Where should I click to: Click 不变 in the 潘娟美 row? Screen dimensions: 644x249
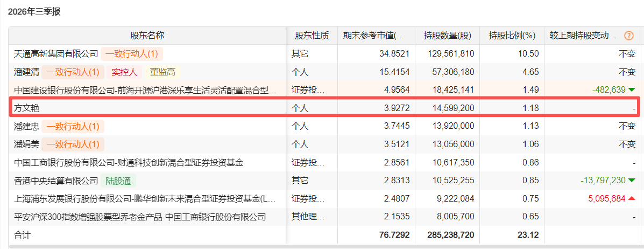[x=627, y=144]
